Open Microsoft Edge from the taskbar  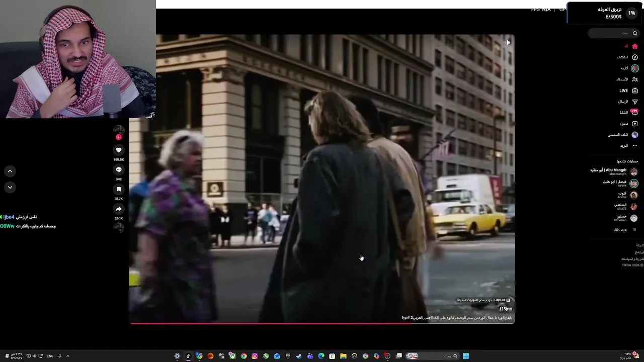tap(321, 356)
